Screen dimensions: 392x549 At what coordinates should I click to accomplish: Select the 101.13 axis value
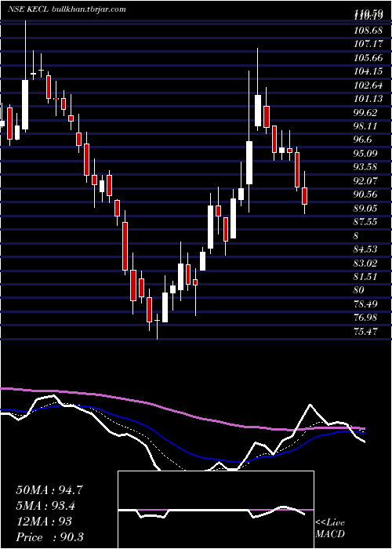[368, 99]
